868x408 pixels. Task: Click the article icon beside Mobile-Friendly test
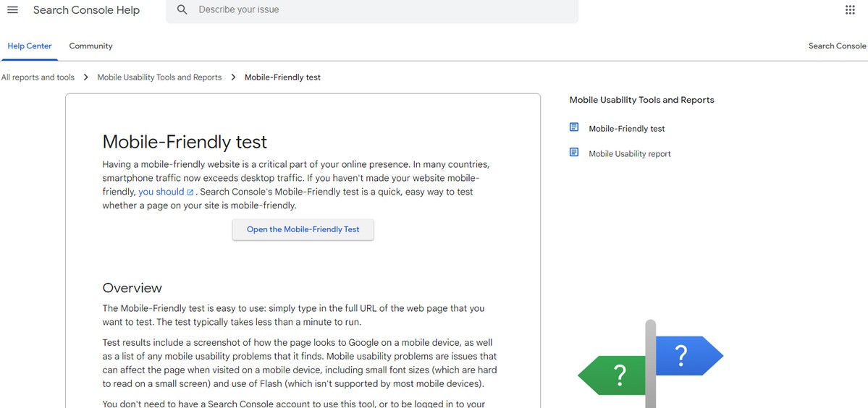(x=574, y=128)
